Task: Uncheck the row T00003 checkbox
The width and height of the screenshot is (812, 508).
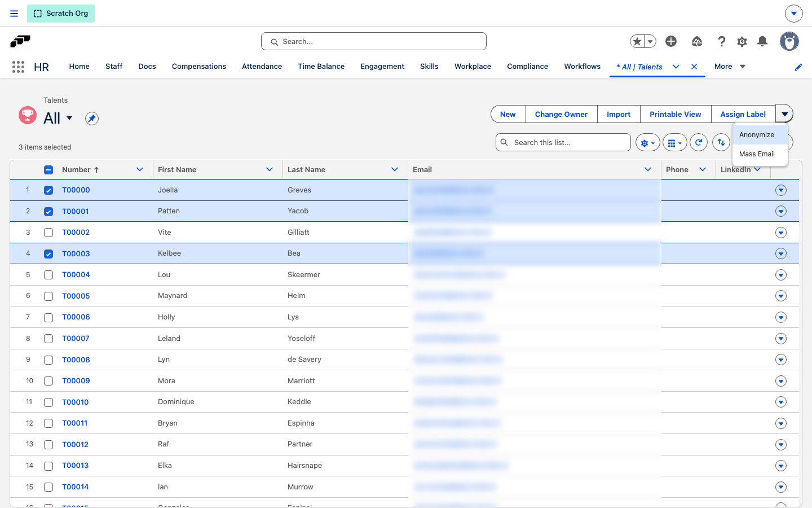Action: click(48, 254)
